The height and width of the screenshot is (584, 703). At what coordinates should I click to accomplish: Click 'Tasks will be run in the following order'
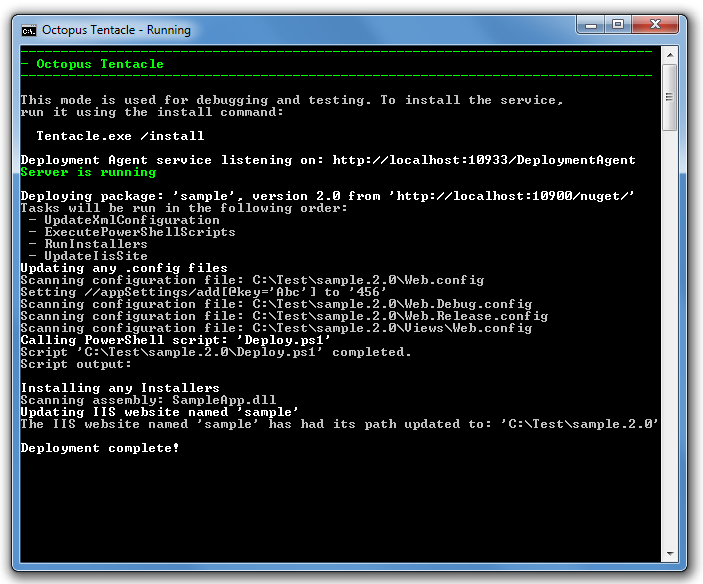pyautogui.click(x=184, y=208)
